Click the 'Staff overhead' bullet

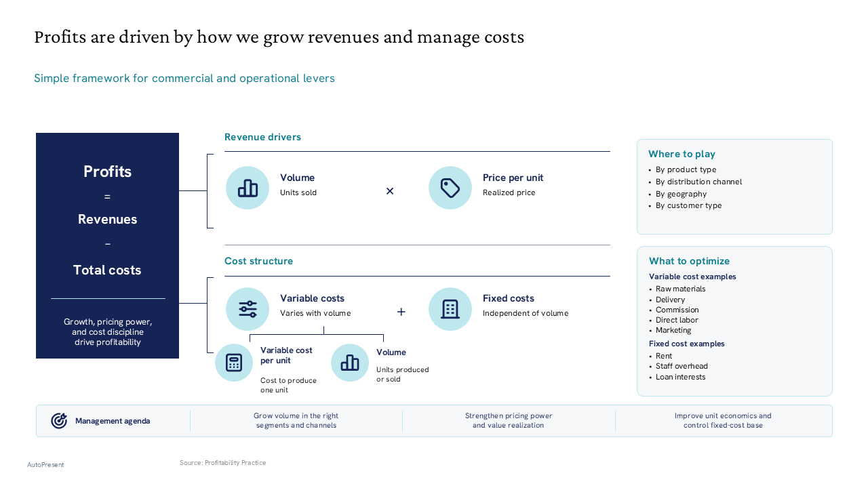[x=682, y=366]
